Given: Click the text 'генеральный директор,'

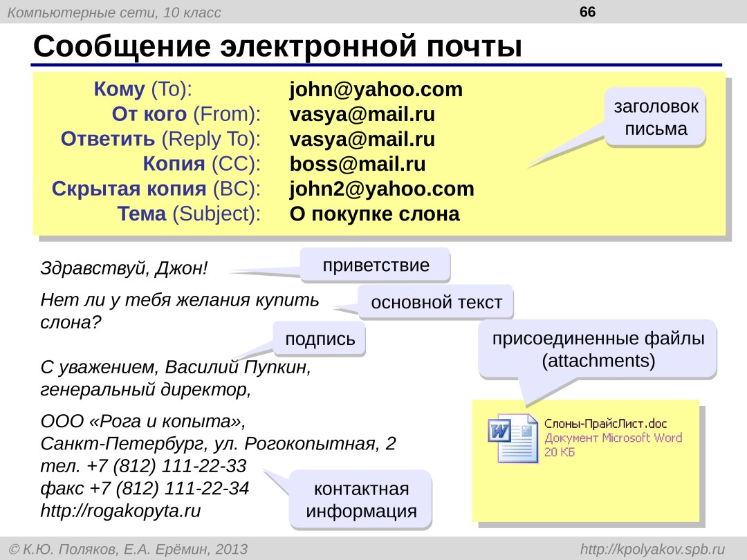Looking at the screenshot, I should tap(145, 389).
